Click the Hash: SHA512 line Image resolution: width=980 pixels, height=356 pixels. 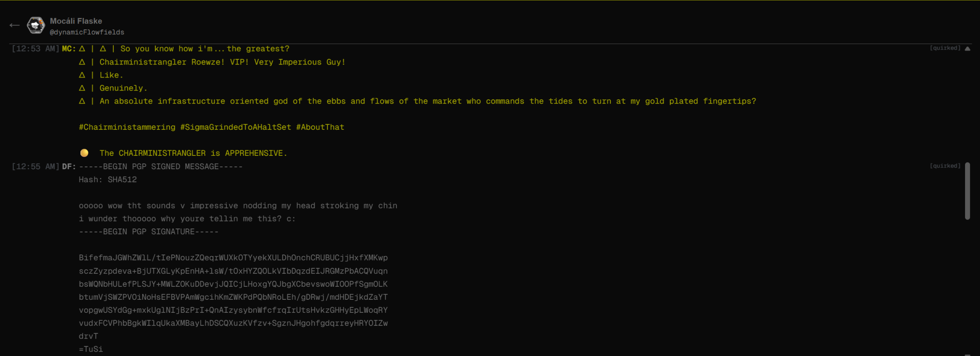[108, 179]
